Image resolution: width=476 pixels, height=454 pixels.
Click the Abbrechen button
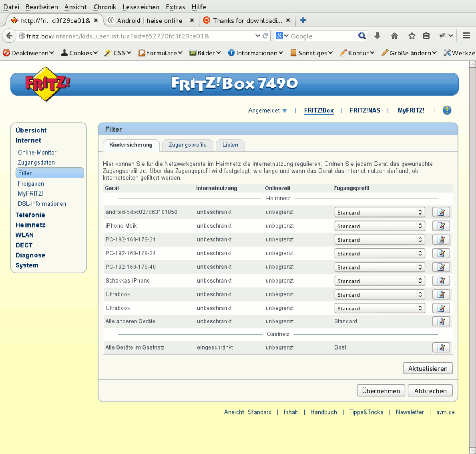430,391
